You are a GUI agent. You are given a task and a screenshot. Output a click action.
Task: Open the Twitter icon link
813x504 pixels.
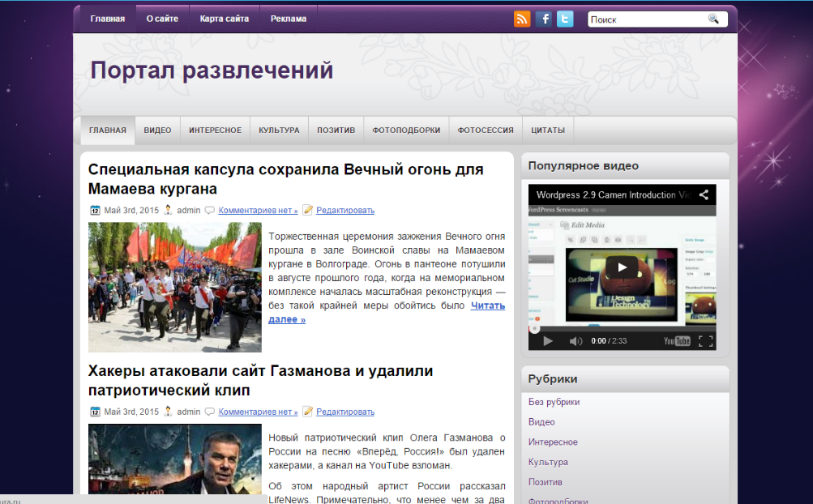point(565,19)
